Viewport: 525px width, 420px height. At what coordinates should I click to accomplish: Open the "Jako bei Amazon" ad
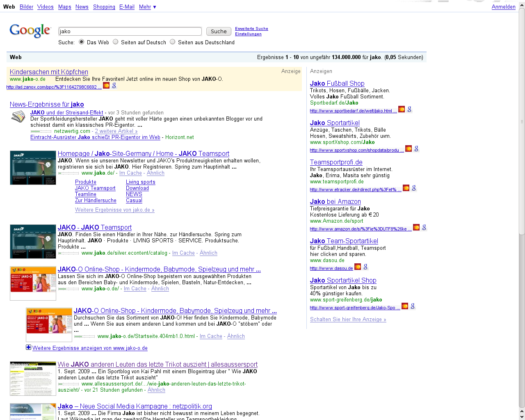pyautogui.click(x=336, y=201)
